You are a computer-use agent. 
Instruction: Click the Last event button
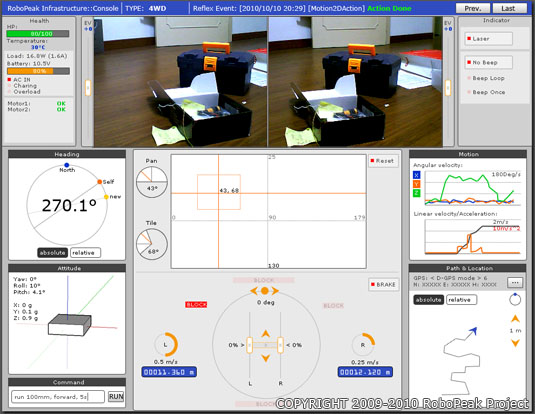point(509,8)
